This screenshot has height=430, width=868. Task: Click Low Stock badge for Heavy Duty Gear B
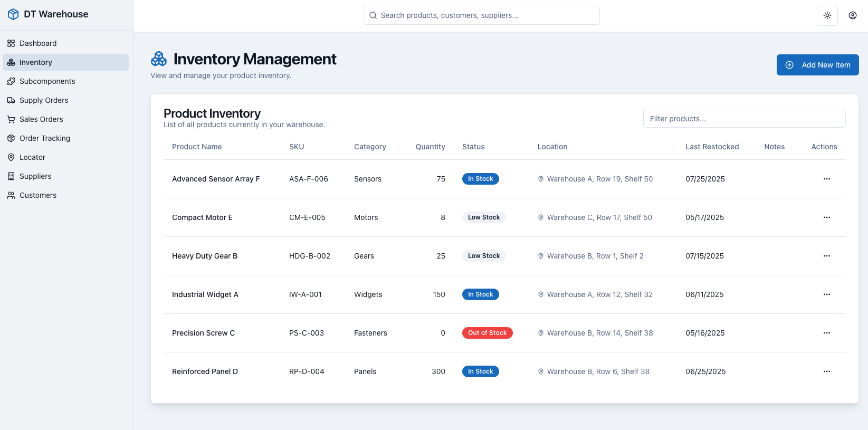484,256
